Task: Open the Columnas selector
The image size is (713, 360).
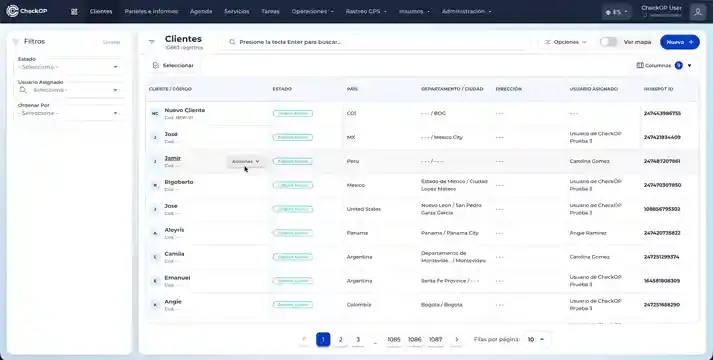Action: click(x=664, y=65)
